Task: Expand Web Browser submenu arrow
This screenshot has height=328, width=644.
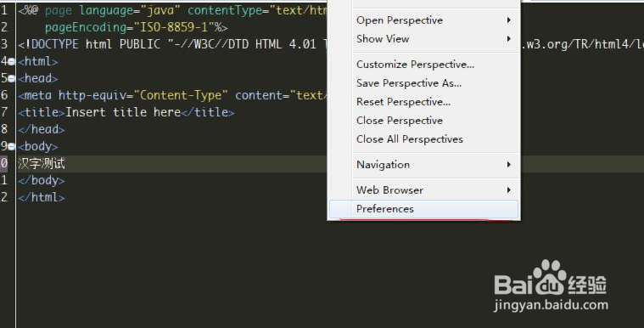Action: pyautogui.click(x=509, y=190)
